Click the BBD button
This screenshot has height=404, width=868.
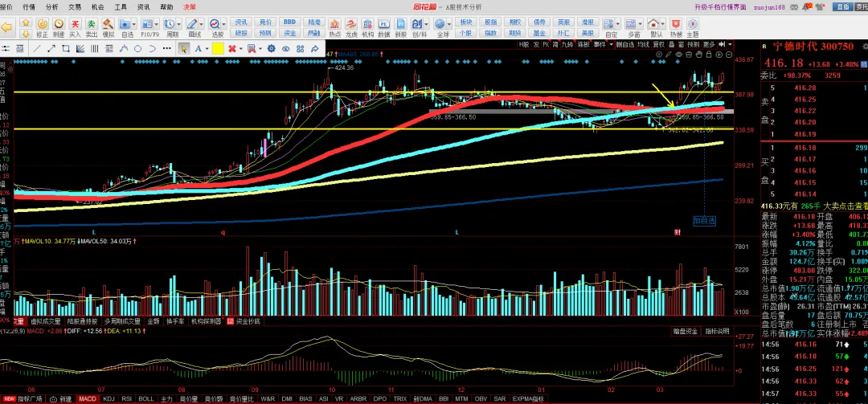click(x=289, y=22)
